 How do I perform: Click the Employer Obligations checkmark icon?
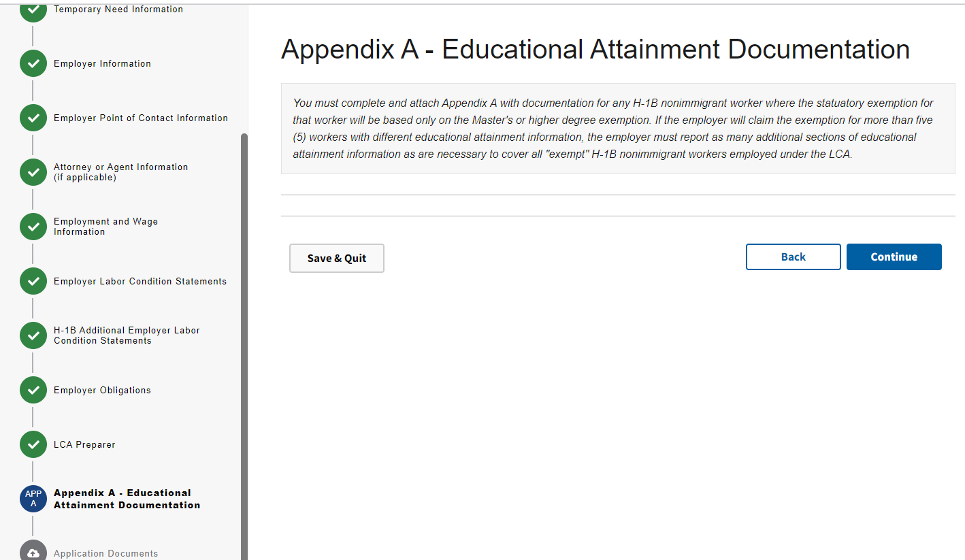tap(33, 390)
